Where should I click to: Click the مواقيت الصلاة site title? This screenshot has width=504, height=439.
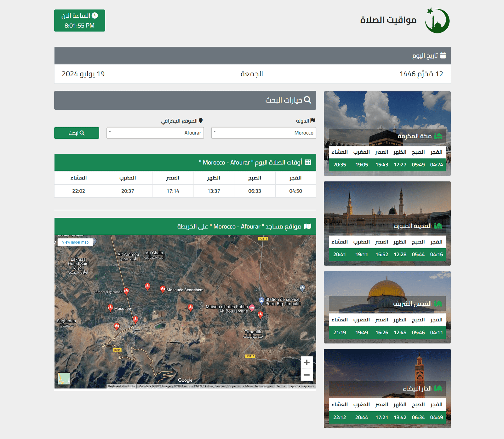tap(388, 20)
